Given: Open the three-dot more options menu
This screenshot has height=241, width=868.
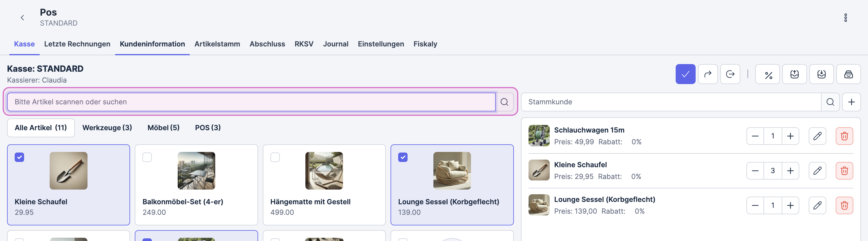Looking at the screenshot, I should 845,18.
